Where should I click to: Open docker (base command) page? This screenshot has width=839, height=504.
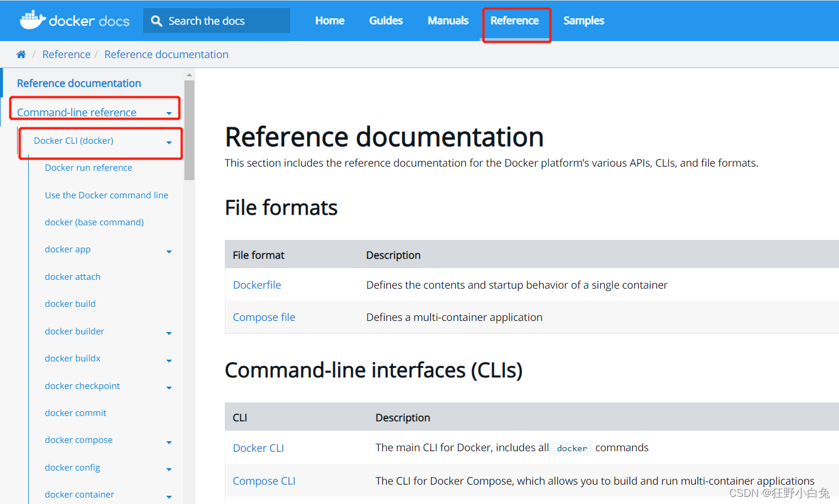coord(95,222)
